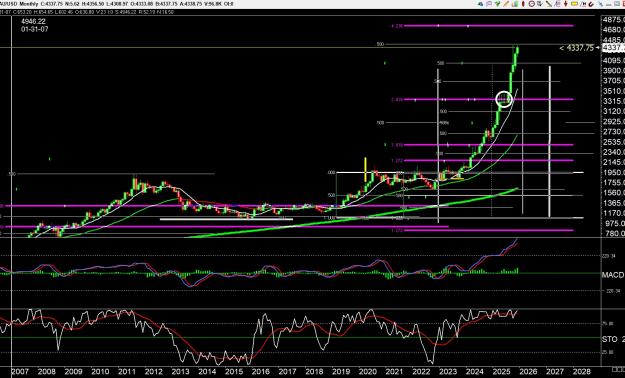Click the dark magnet-shaped toolbar icon
Screen dimensions: 625x378
point(591,4)
